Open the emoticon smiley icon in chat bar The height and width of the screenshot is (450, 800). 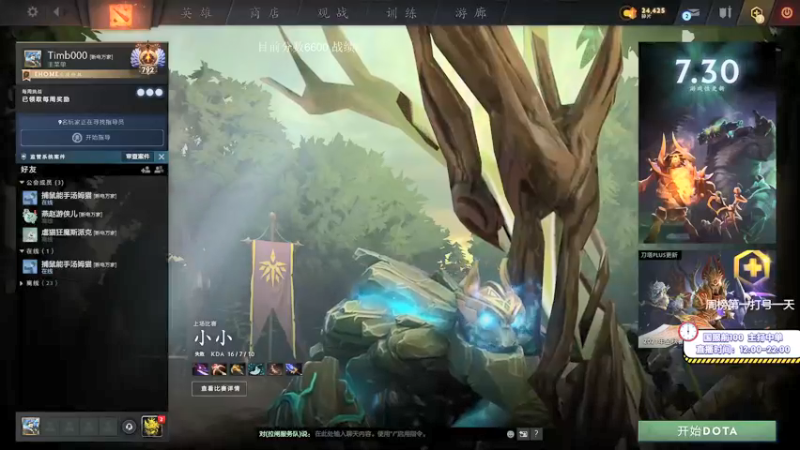pos(510,434)
